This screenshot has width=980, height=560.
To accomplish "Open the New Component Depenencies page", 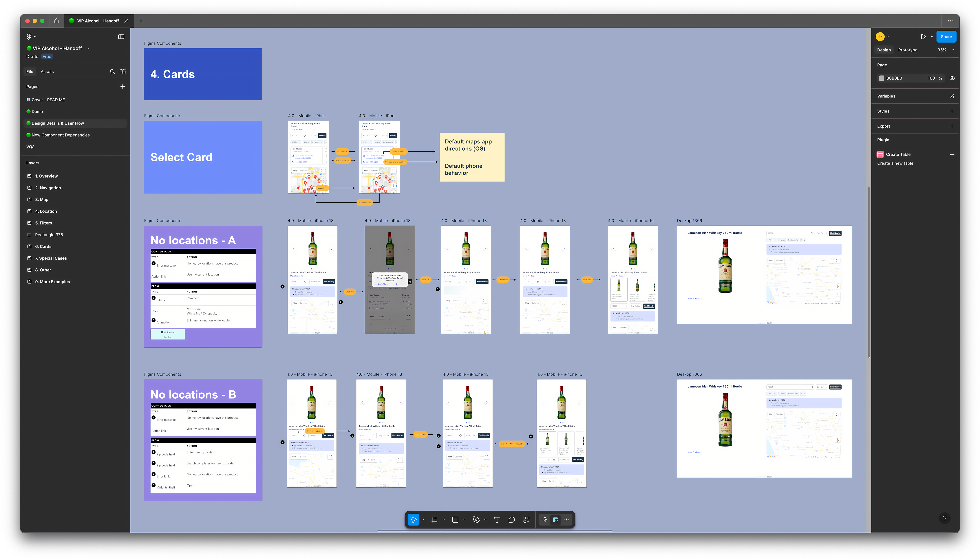I will pos(60,135).
